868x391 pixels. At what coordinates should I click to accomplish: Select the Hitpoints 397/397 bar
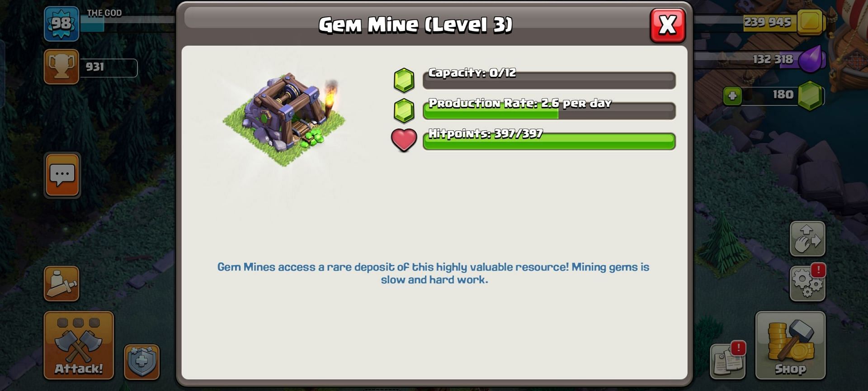[549, 141]
